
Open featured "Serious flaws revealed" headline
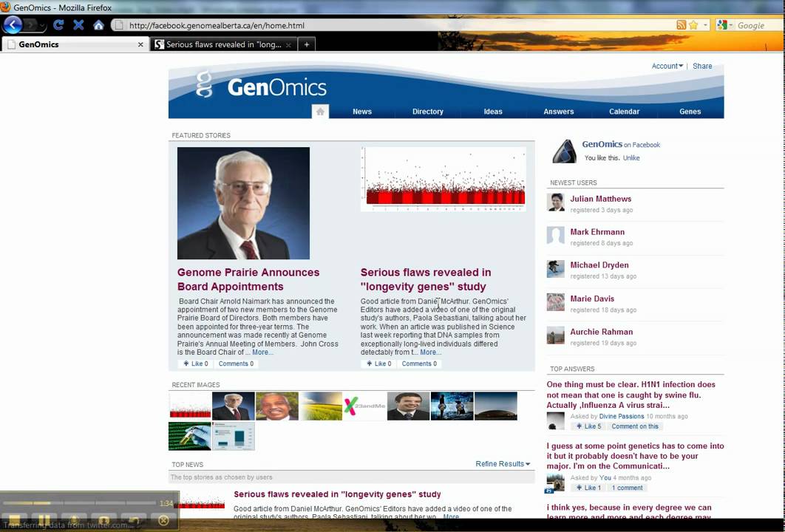point(426,279)
